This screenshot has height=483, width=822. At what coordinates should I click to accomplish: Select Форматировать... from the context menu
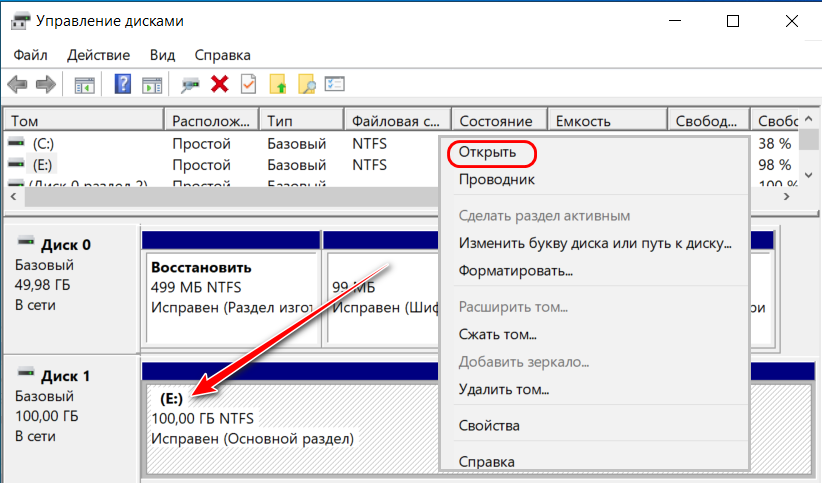(x=515, y=271)
